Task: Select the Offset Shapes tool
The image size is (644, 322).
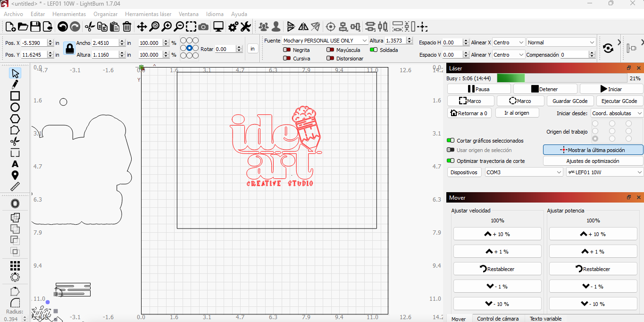Action: 15,203
